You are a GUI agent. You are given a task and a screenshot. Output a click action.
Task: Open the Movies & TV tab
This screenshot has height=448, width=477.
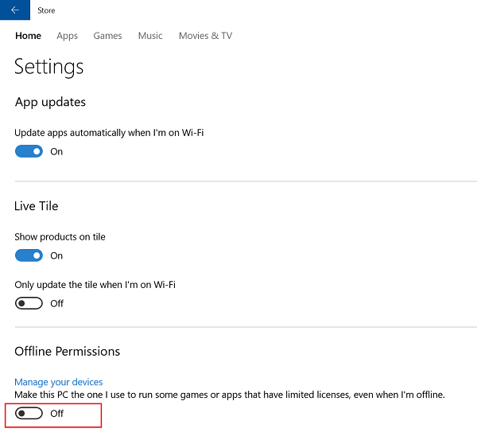point(205,36)
